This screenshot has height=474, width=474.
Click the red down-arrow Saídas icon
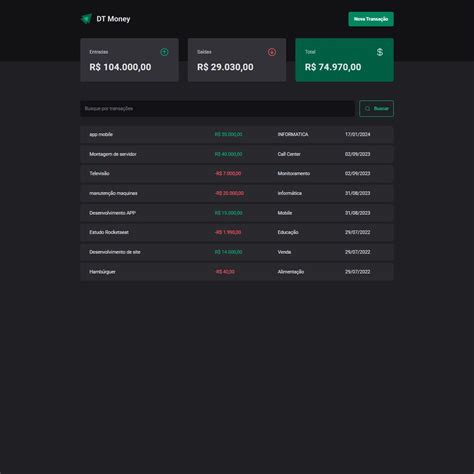point(272,52)
